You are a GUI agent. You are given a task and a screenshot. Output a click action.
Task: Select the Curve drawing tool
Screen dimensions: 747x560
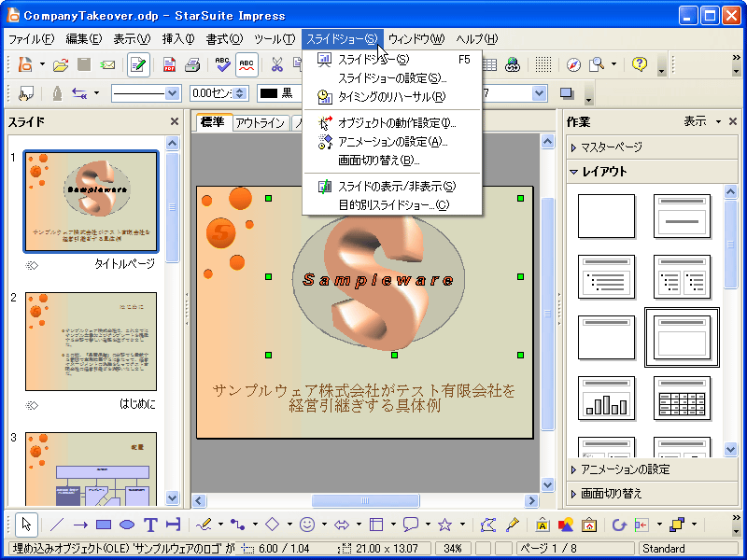pos(204,525)
